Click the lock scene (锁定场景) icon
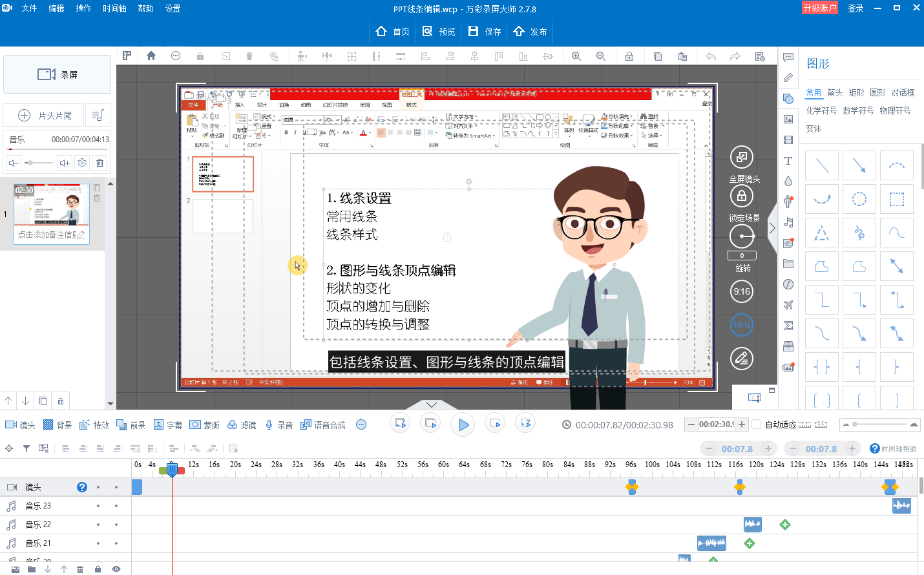The width and height of the screenshot is (924, 575). (x=742, y=196)
